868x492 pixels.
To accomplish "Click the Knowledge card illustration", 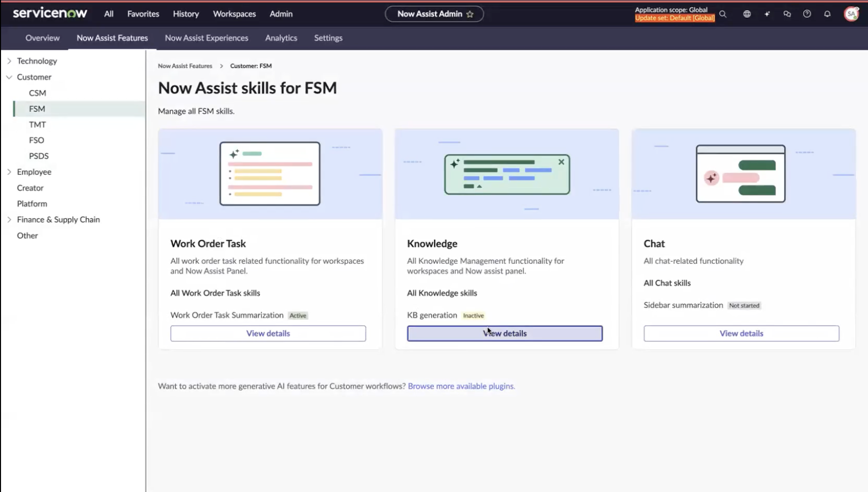I will [x=507, y=173].
